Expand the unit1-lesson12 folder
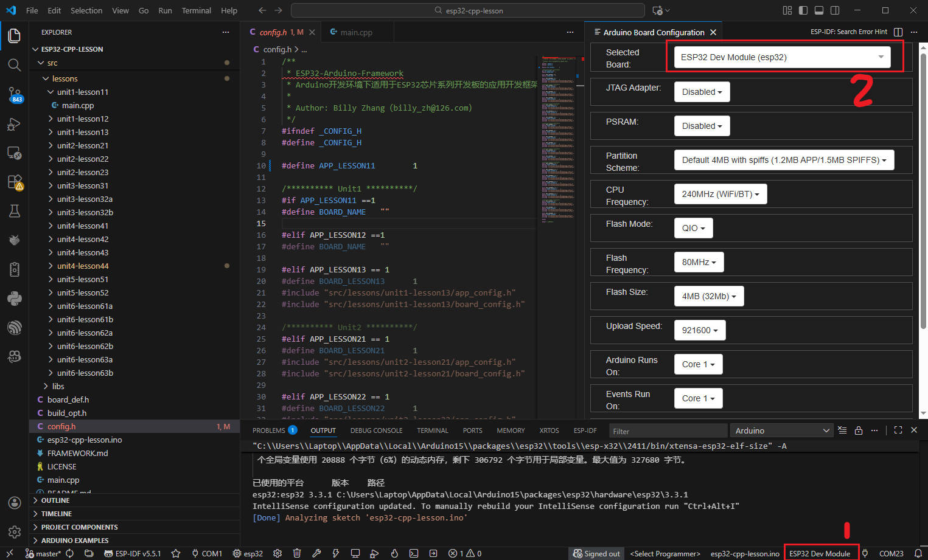The width and height of the screenshot is (928, 560). (83, 119)
